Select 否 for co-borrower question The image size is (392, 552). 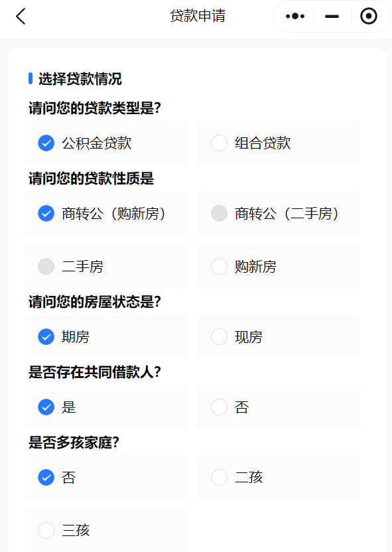coord(279,407)
